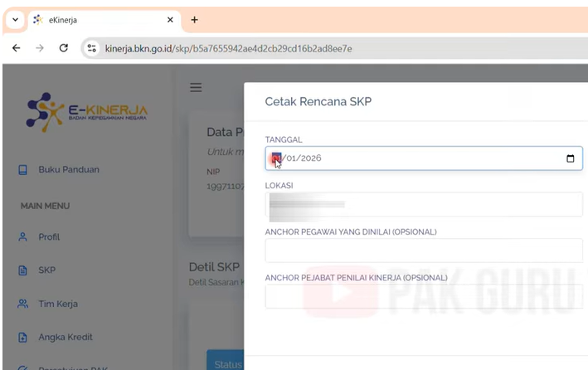Open Tim Kerja menu item

[58, 304]
